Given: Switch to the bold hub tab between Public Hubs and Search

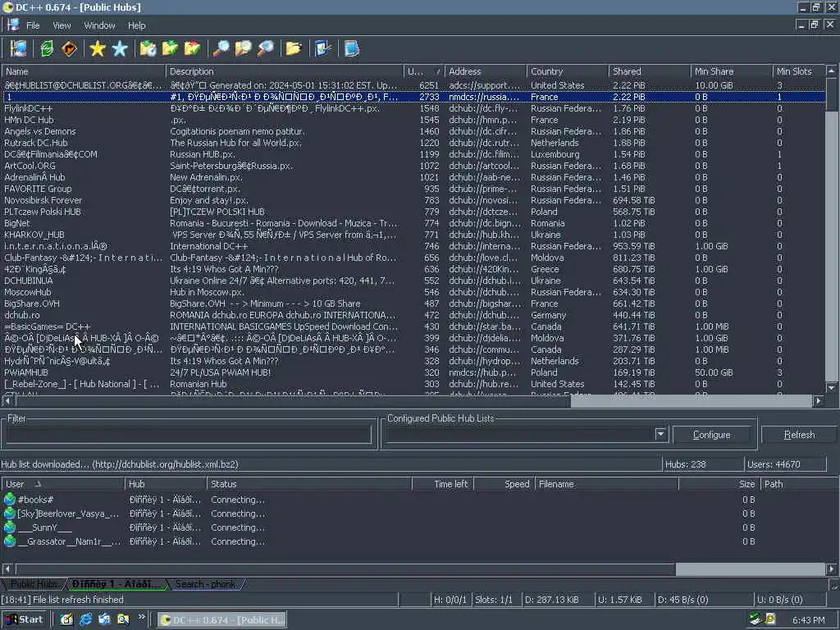Looking at the screenshot, I should [116, 584].
